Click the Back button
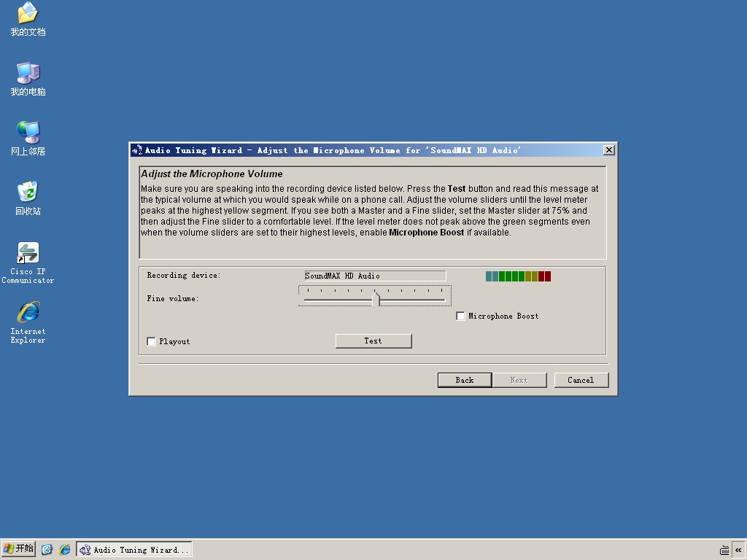Viewport: 747px width, 560px height. click(465, 380)
